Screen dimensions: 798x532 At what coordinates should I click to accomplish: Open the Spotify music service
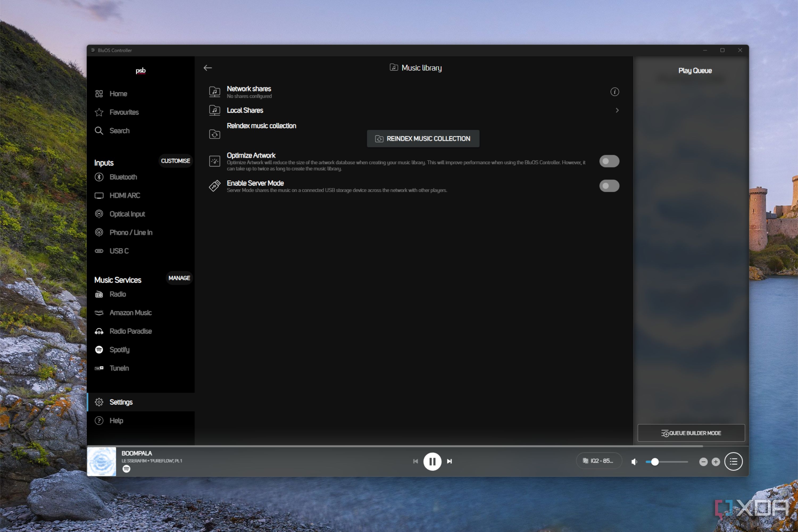coord(141,350)
